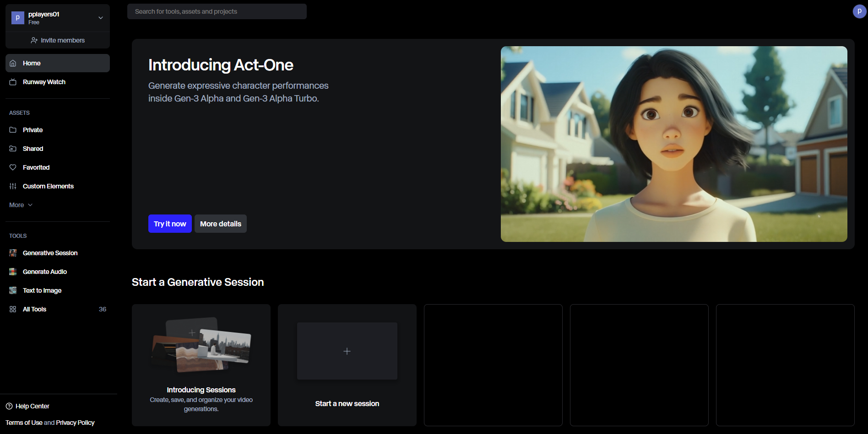The width and height of the screenshot is (868, 434).
Task: Click the search tools and assets field
Action: click(217, 11)
